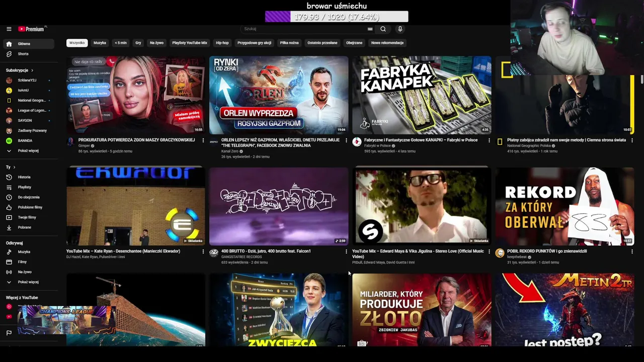
Task: Open SzklanaY2J channel avatar in subscriptions
Action: point(9,80)
